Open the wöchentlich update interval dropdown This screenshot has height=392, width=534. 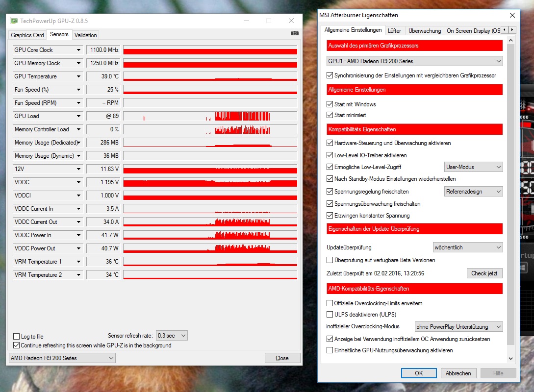468,247
